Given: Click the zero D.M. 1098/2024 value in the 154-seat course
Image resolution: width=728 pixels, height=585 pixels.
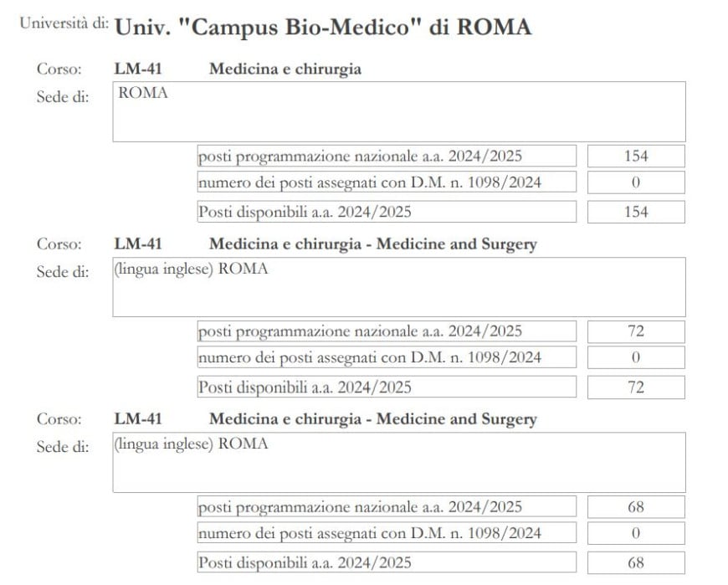Looking at the screenshot, I should [636, 182].
